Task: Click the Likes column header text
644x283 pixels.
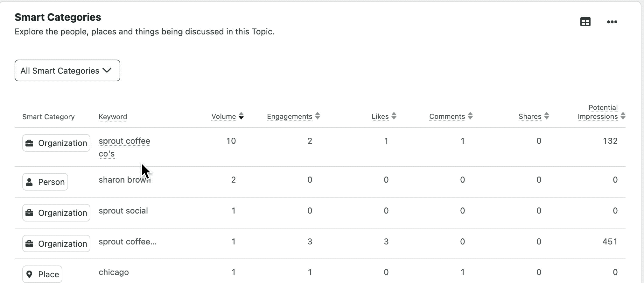Action: tap(380, 117)
